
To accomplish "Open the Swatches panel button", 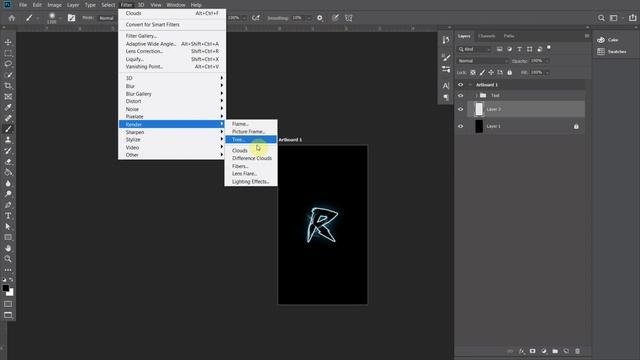I will click(x=611, y=51).
